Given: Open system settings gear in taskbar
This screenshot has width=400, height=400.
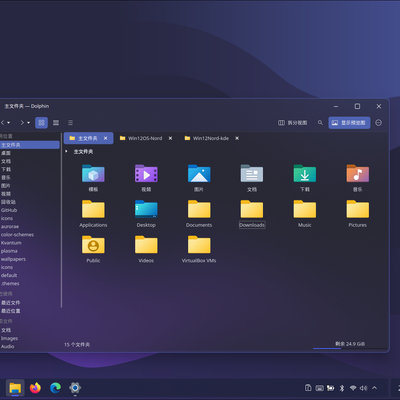Looking at the screenshot, I should tap(75, 388).
